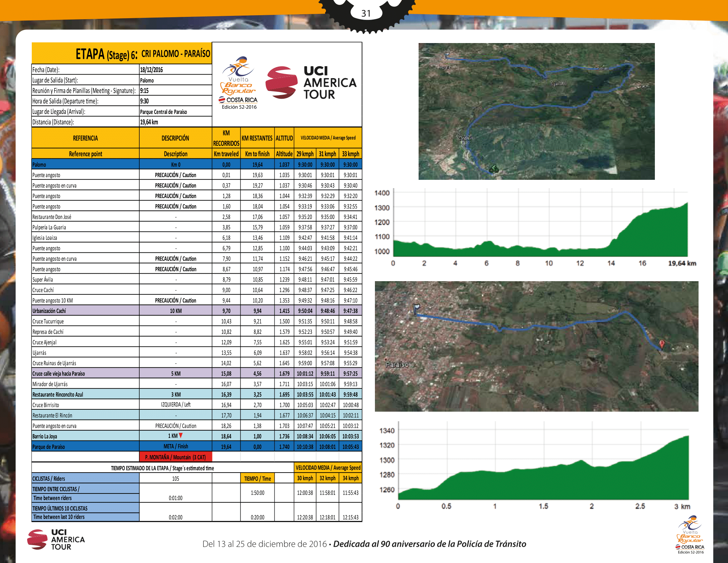Select the Cruce Birrisito row

coord(197,405)
